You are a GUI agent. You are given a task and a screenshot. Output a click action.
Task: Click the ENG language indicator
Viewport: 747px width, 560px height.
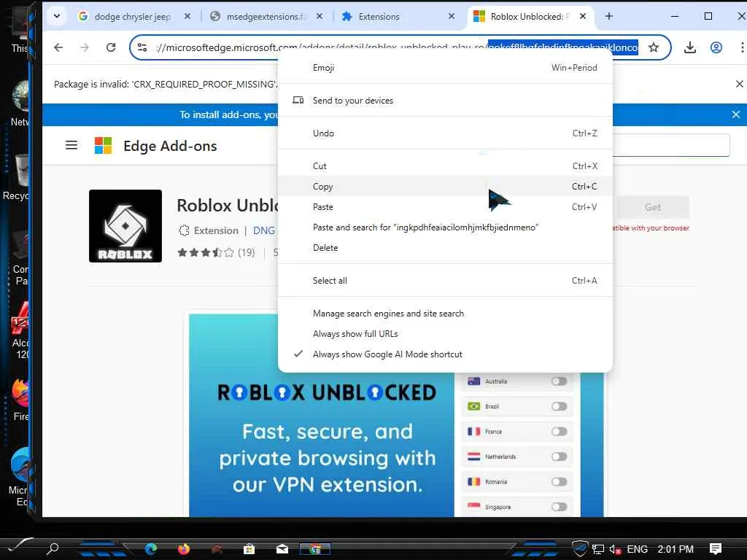pyautogui.click(x=638, y=549)
